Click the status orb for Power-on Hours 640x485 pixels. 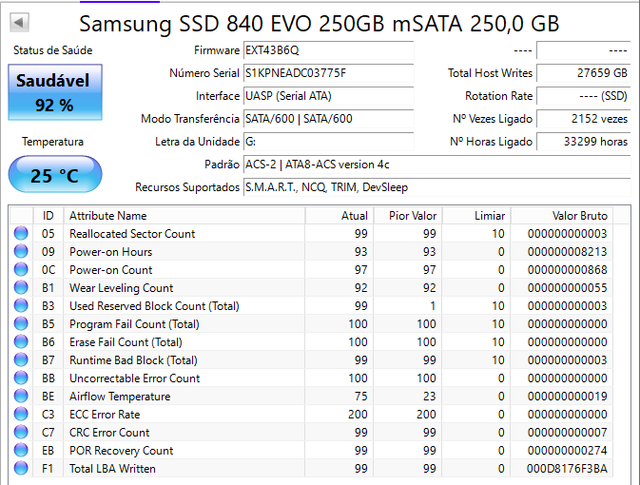click(x=21, y=251)
